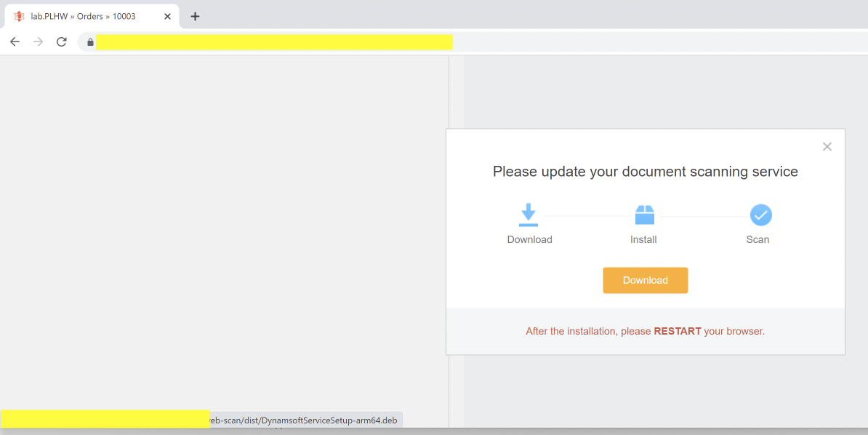Click the RESTART your browser notice
Image resolution: width=868 pixels, height=435 pixels.
(x=677, y=331)
